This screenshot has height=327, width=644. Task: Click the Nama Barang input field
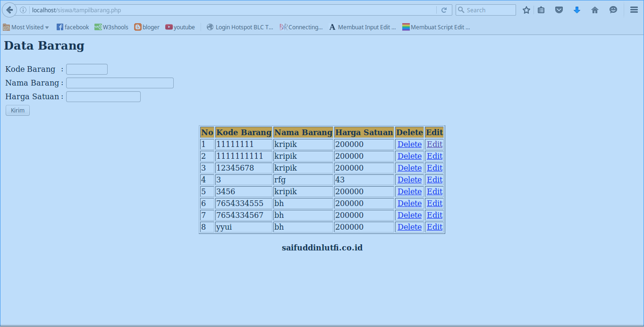(x=119, y=83)
